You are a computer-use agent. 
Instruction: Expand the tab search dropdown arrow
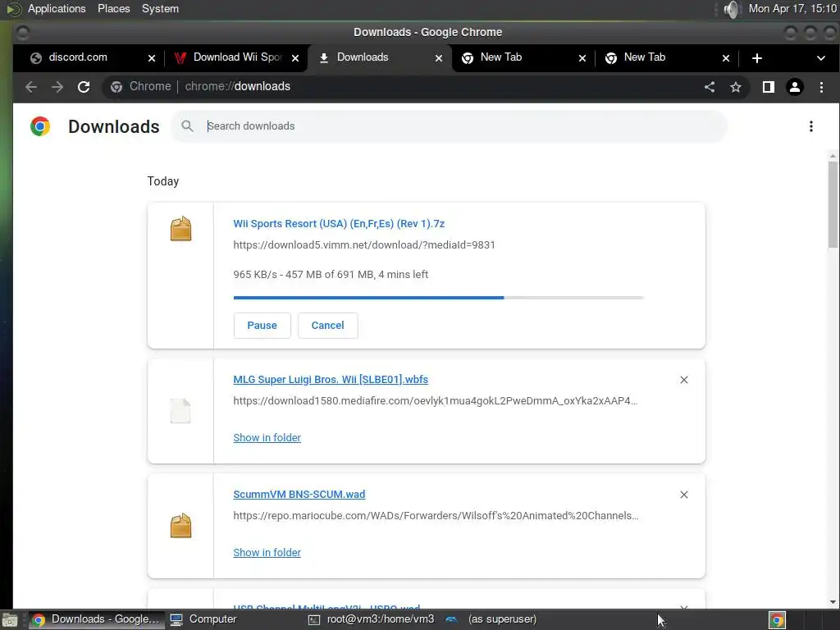820,58
